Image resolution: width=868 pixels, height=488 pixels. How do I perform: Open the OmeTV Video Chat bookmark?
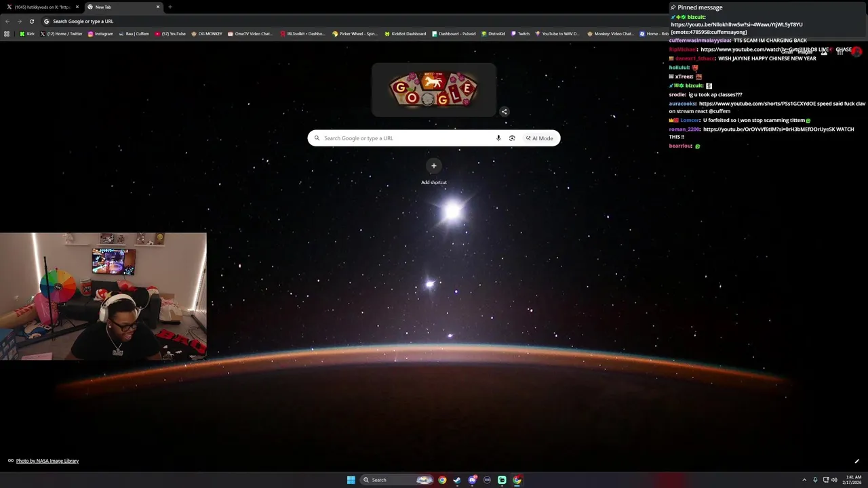[x=250, y=33]
